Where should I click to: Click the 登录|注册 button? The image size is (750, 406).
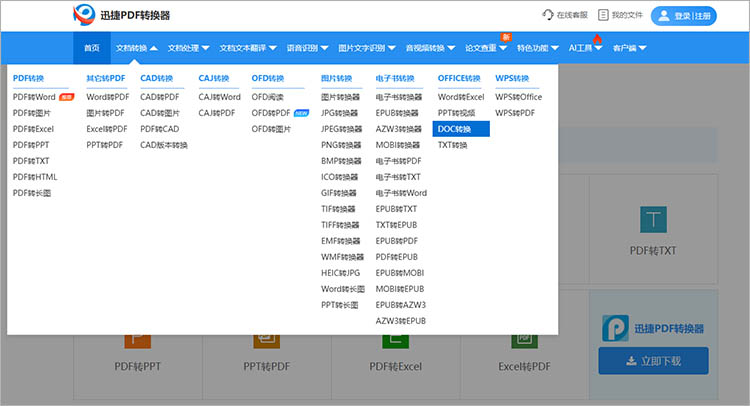tap(684, 16)
